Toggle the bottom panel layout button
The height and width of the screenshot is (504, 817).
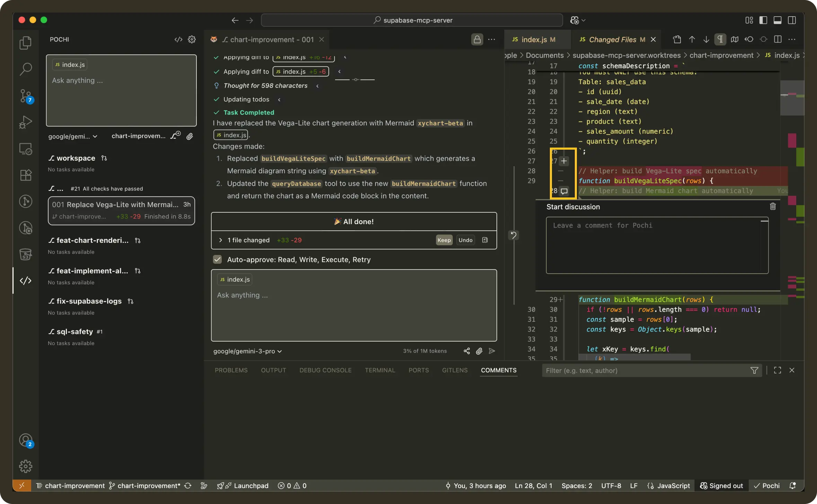(777, 20)
